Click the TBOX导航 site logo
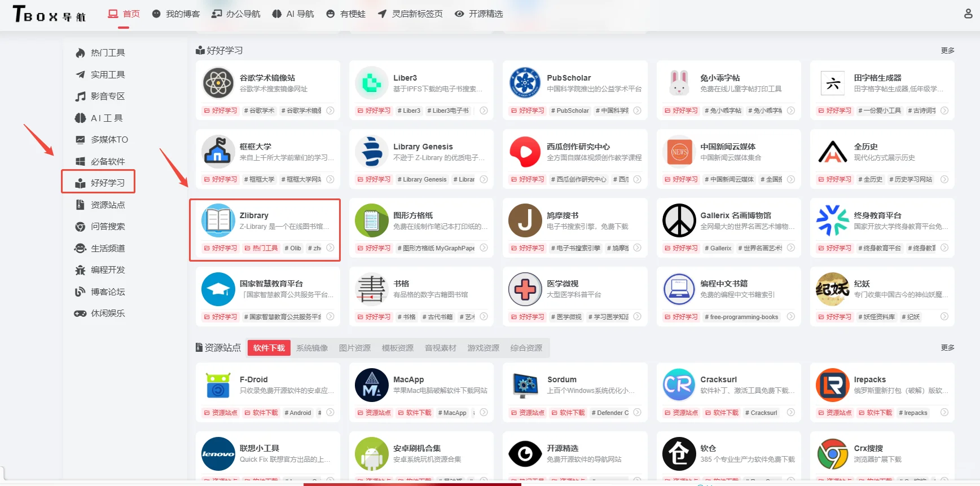This screenshot has width=980, height=486. (50, 14)
